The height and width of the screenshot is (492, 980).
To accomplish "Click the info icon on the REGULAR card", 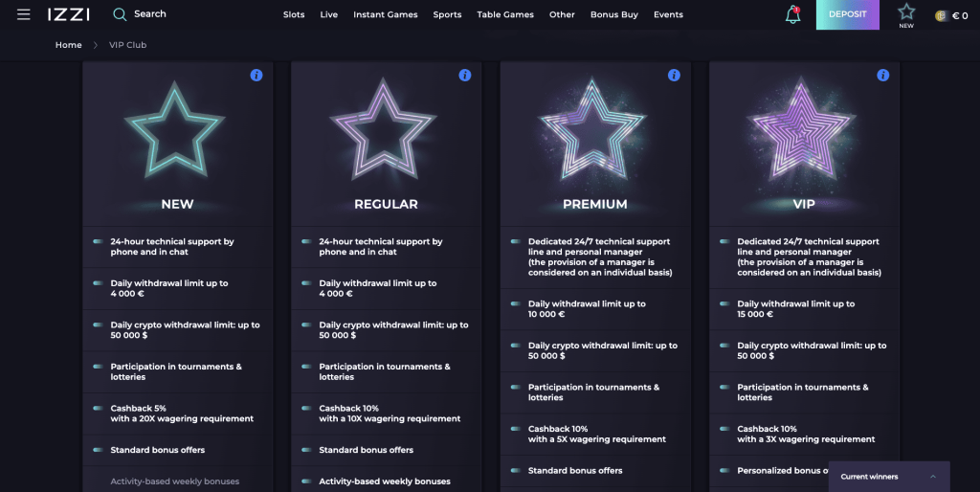I will tap(465, 75).
